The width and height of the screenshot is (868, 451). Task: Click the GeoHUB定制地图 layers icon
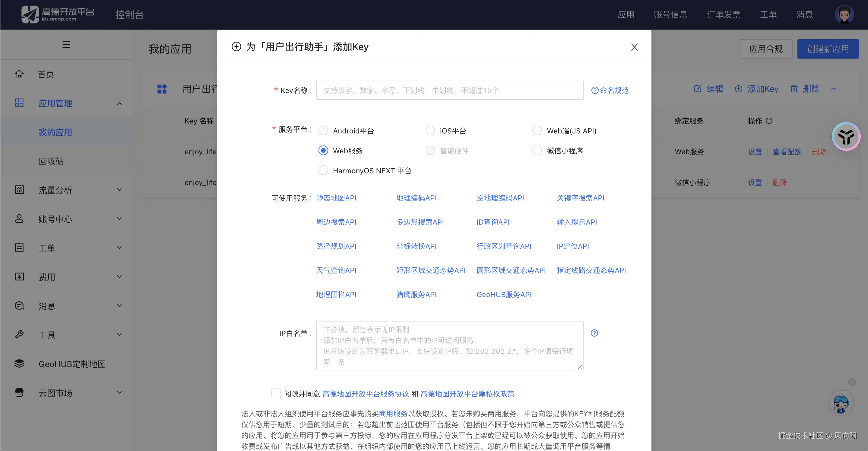[19, 364]
